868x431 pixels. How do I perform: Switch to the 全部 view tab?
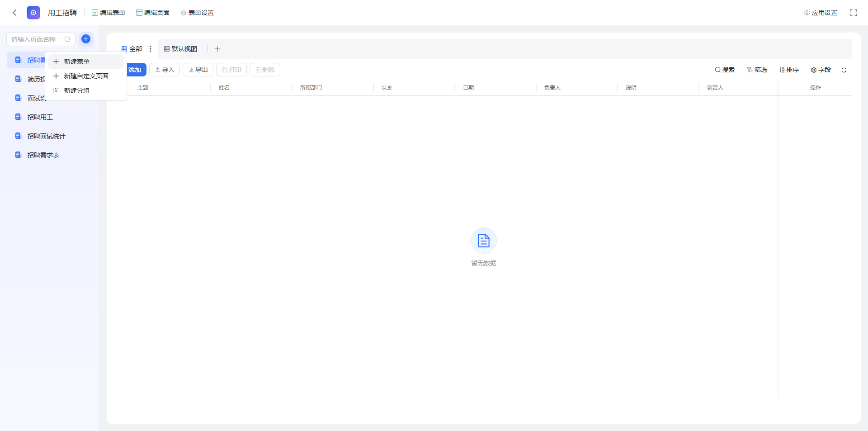click(x=132, y=49)
